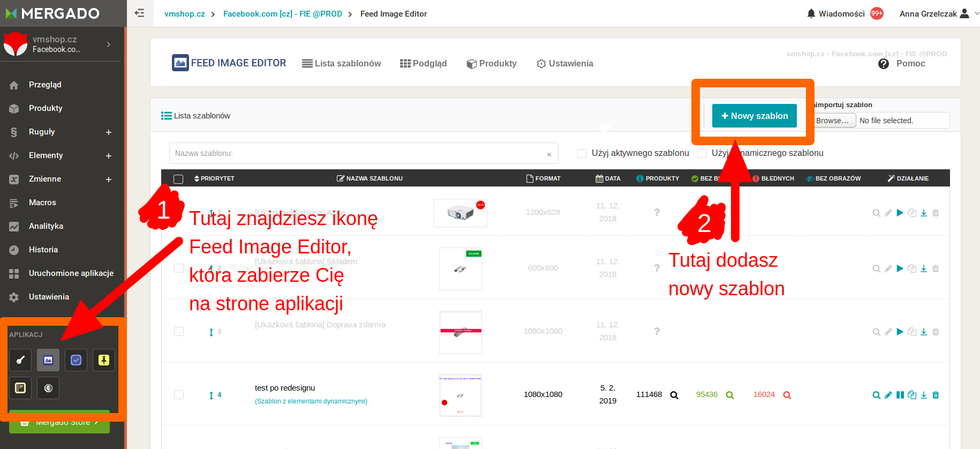The image size is (980, 449).
Task: Switch to the Produkty tab in Feed Image Editor
Action: point(492,63)
